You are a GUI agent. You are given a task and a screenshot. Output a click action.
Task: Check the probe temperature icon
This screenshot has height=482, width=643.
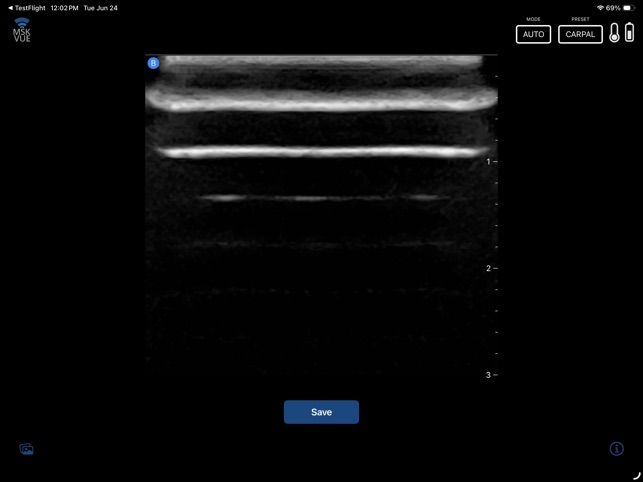pos(614,32)
